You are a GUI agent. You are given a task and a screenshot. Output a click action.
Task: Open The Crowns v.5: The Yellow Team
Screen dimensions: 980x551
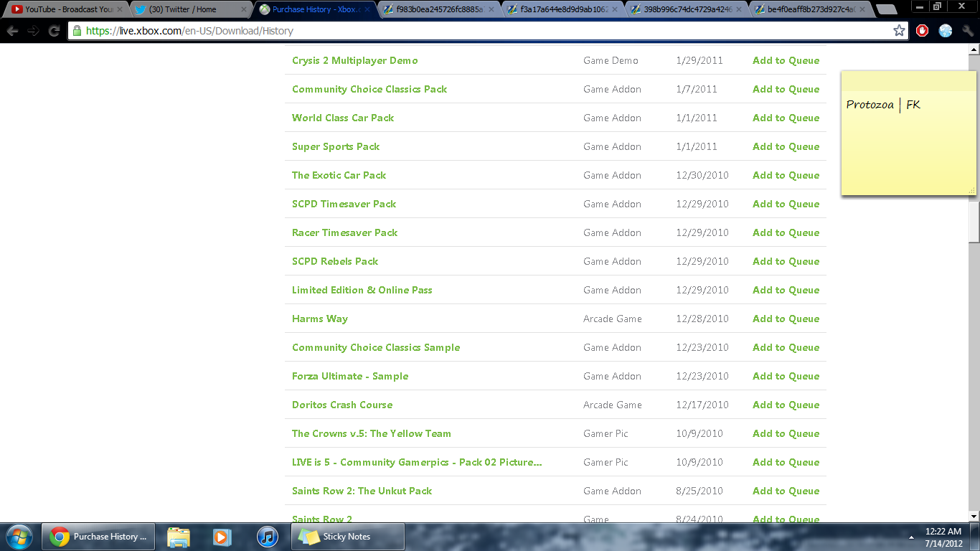(x=372, y=433)
